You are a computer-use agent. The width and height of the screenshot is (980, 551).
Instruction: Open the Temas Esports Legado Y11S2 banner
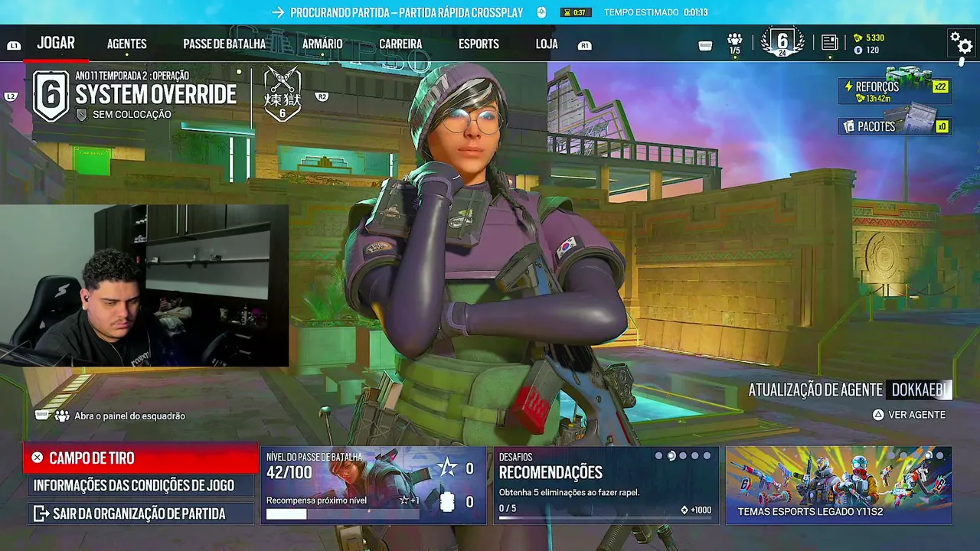pyautogui.click(x=839, y=485)
